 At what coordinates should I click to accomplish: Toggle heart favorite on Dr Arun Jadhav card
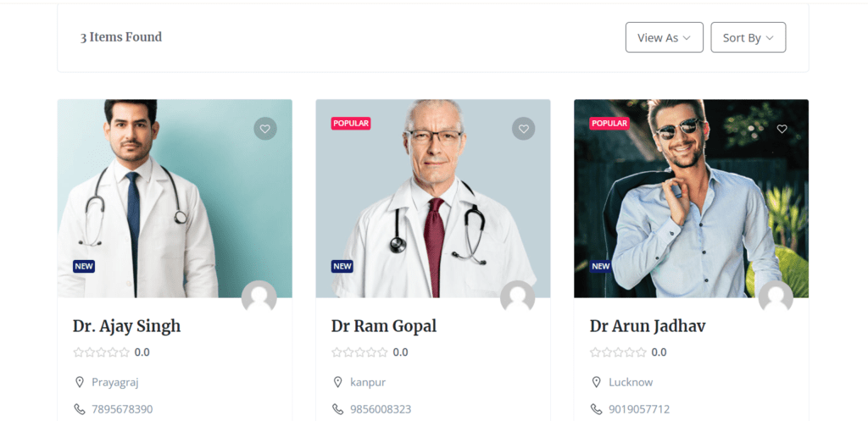coord(782,129)
